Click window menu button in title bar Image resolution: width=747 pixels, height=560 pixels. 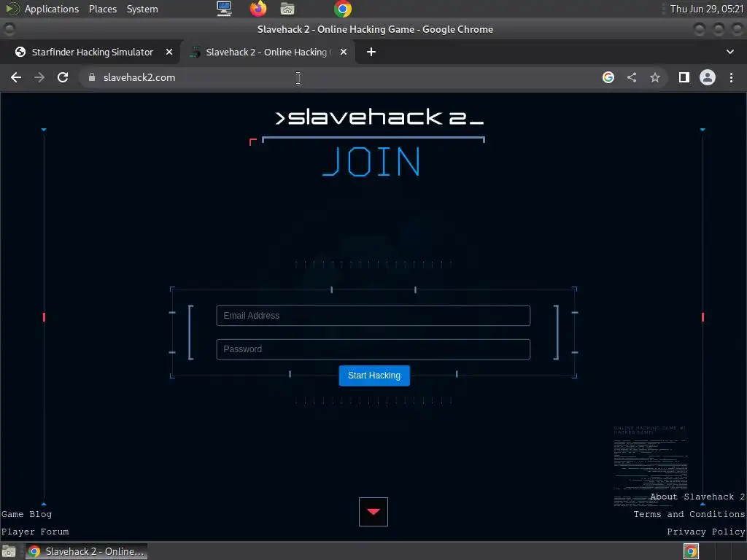9,29
